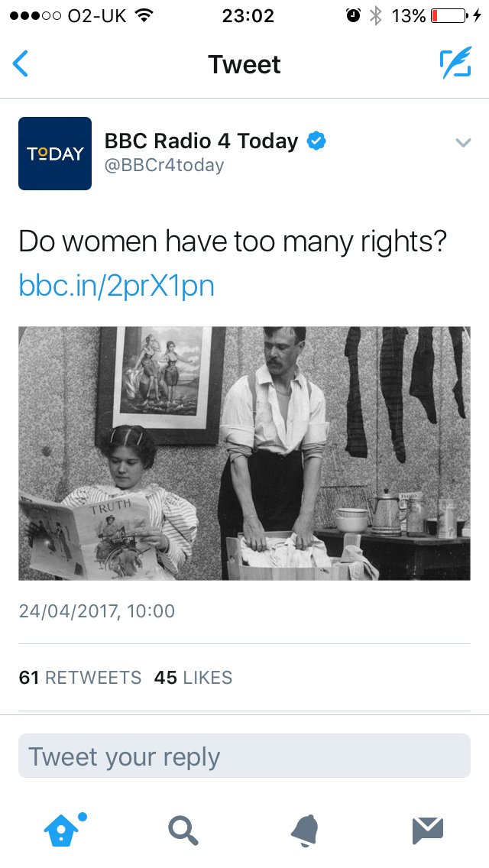
Task: Tap the 24/04/2017, 10:00 timestamp
Action: click(97, 611)
